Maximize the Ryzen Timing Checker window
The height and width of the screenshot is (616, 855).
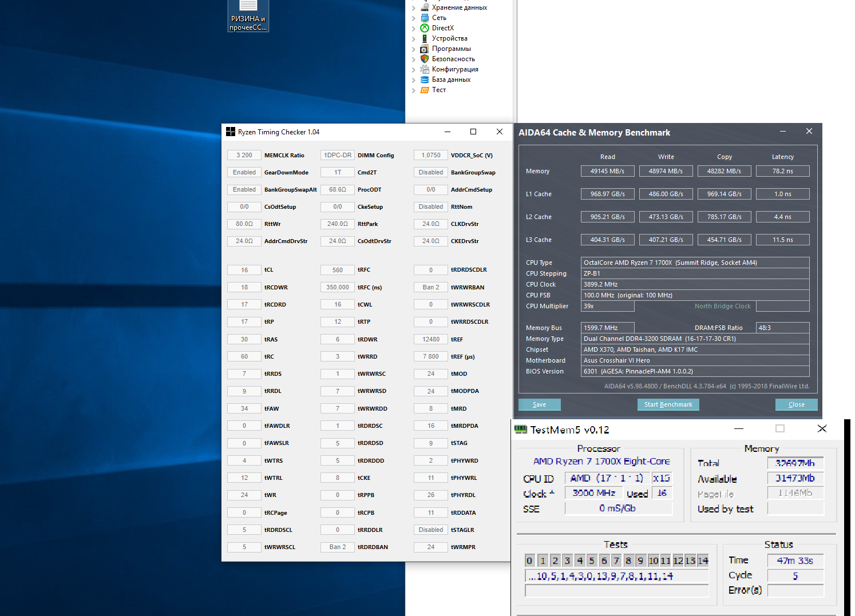pyautogui.click(x=473, y=132)
